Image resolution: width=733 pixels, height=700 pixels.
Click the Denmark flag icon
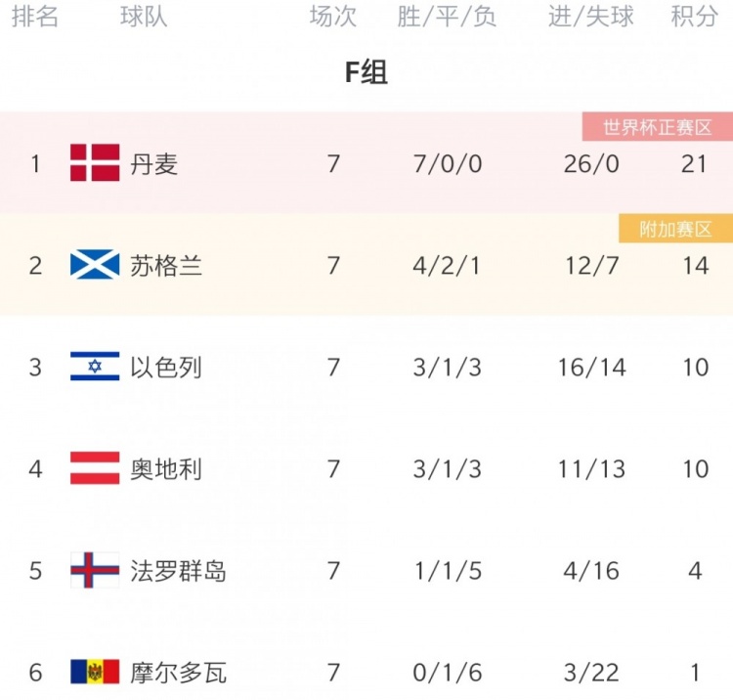click(95, 162)
